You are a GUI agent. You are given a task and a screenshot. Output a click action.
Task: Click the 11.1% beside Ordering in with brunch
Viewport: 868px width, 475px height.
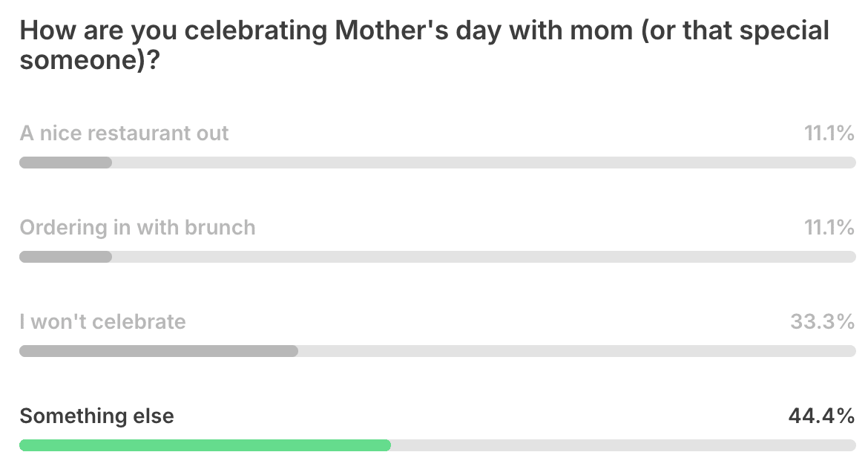click(829, 228)
